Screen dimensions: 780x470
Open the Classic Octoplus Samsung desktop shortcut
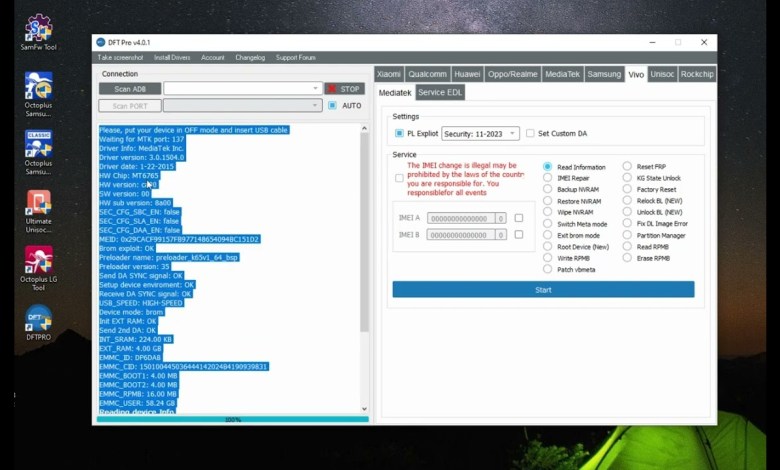pyautogui.click(x=38, y=153)
